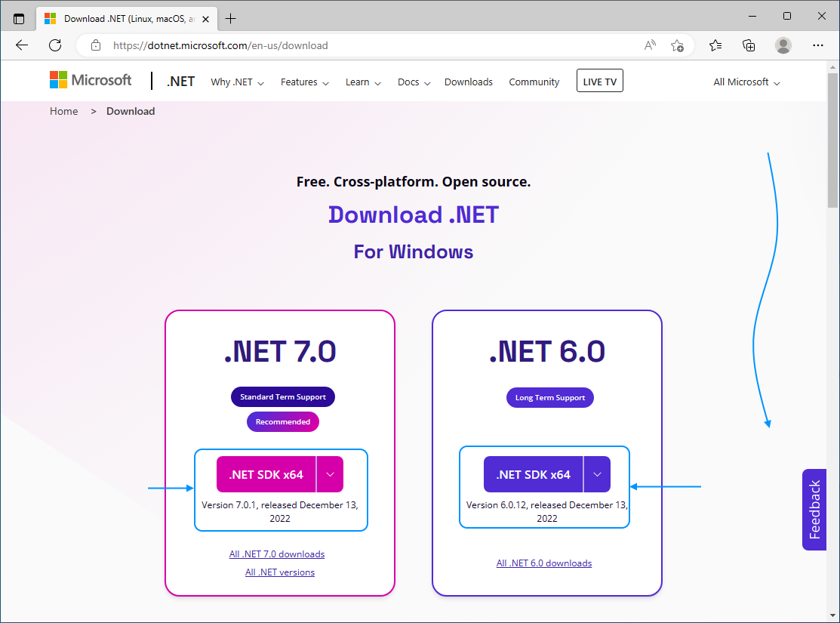Select the Download .NET browser tab

click(x=128, y=19)
